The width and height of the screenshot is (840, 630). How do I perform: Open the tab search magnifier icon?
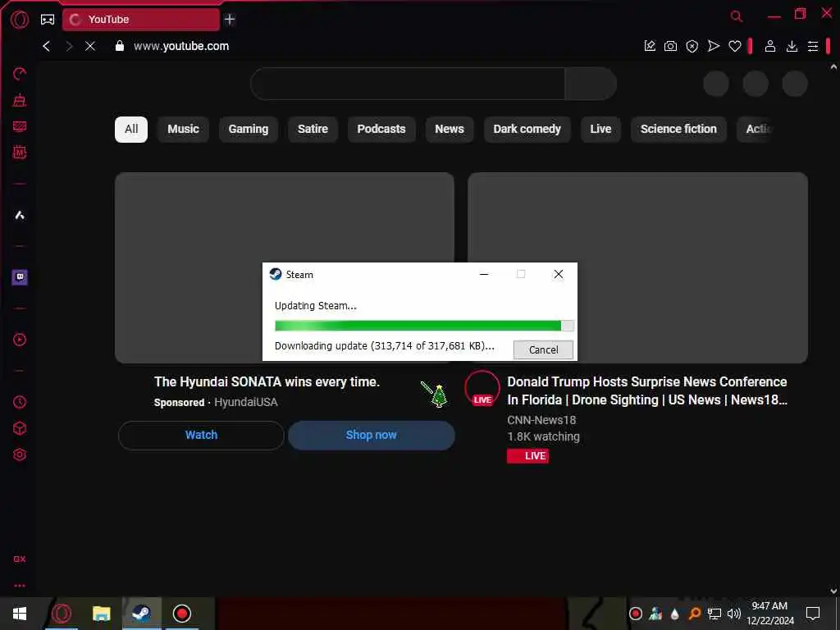(x=737, y=16)
